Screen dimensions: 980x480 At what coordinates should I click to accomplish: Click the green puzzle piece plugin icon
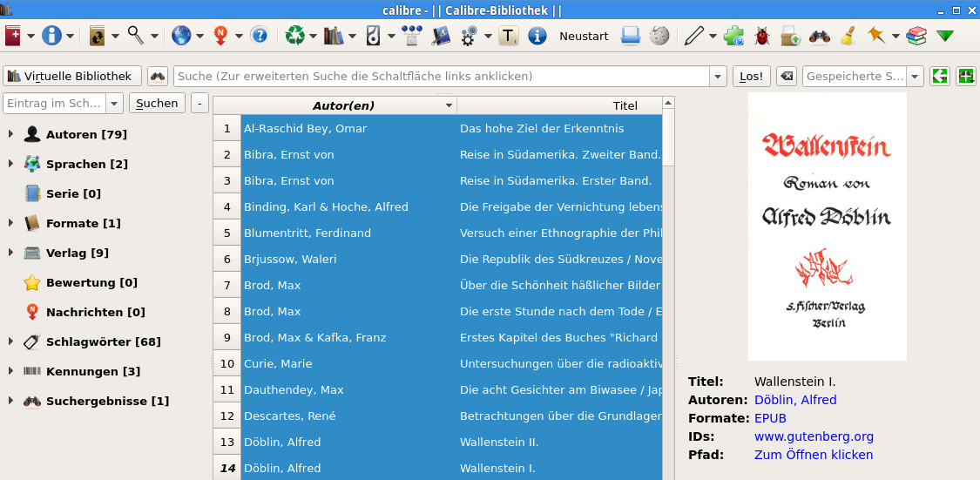[733, 36]
